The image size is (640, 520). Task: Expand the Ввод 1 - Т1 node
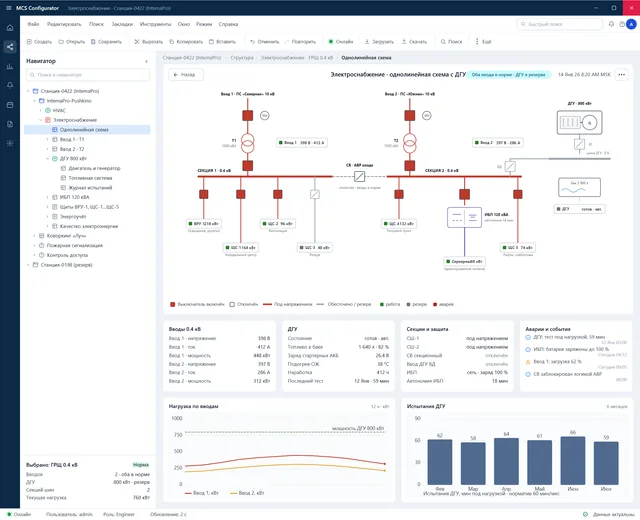coord(47,139)
